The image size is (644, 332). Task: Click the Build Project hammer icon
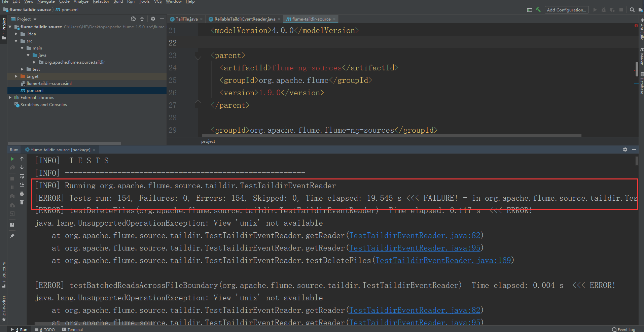(x=539, y=10)
